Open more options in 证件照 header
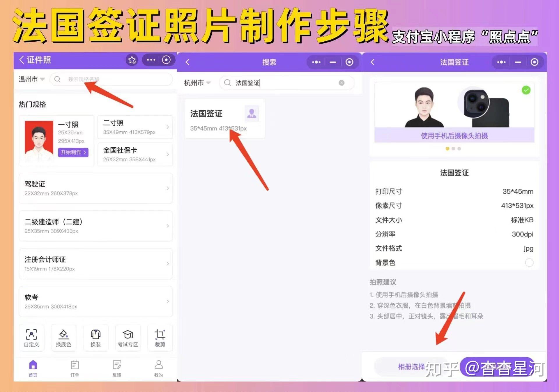Viewport: 559px width, 392px height. 151,60
